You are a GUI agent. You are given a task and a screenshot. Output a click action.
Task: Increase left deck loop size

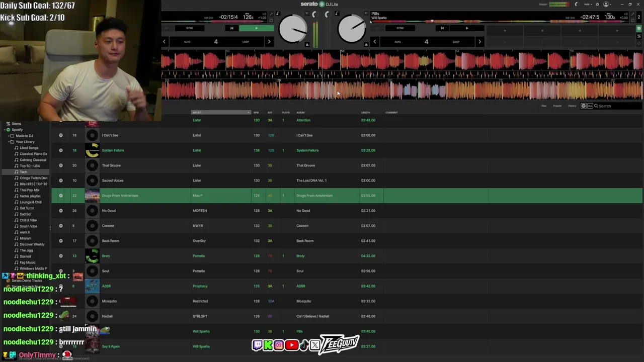(x=269, y=42)
